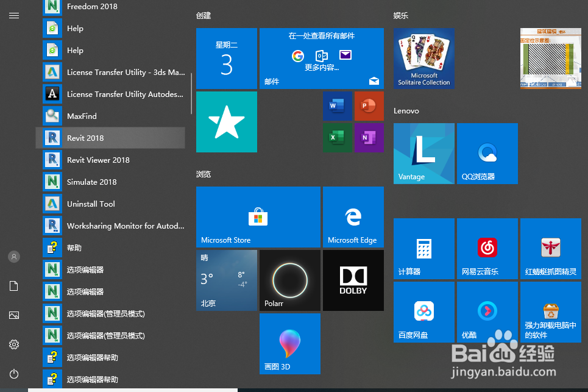Open the 北京 weather tile
588x392 pixels.
(x=227, y=280)
